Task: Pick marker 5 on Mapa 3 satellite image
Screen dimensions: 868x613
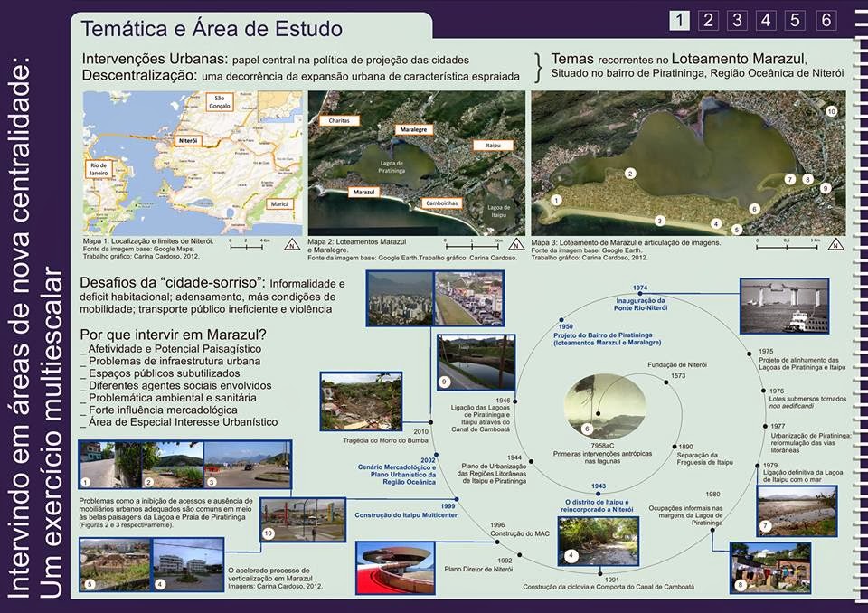Action: tap(736, 230)
